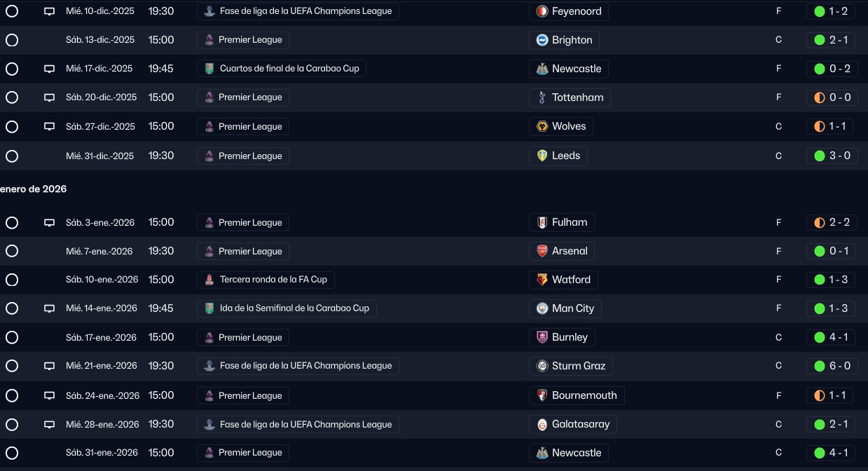Click the orange draw indicator on Fulham result
Image resolution: width=868 pixels, height=471 pixels.
click(x=820, y=222)
